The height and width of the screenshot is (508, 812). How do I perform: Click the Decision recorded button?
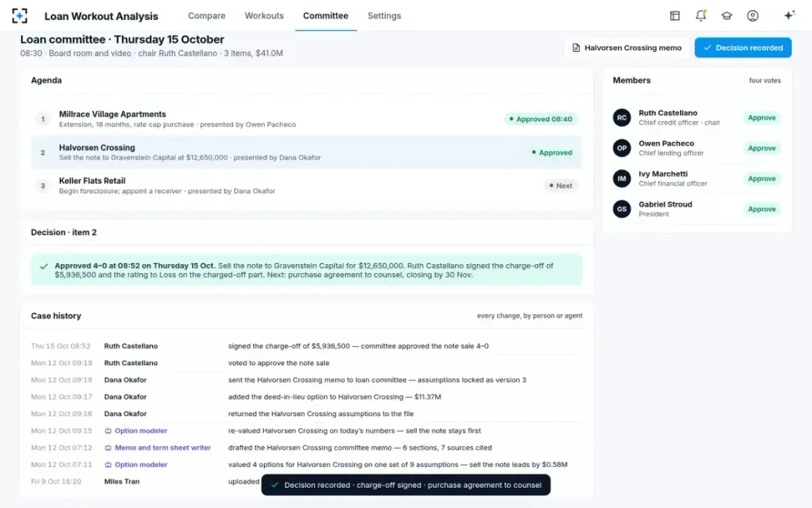[x=743, y=48]
